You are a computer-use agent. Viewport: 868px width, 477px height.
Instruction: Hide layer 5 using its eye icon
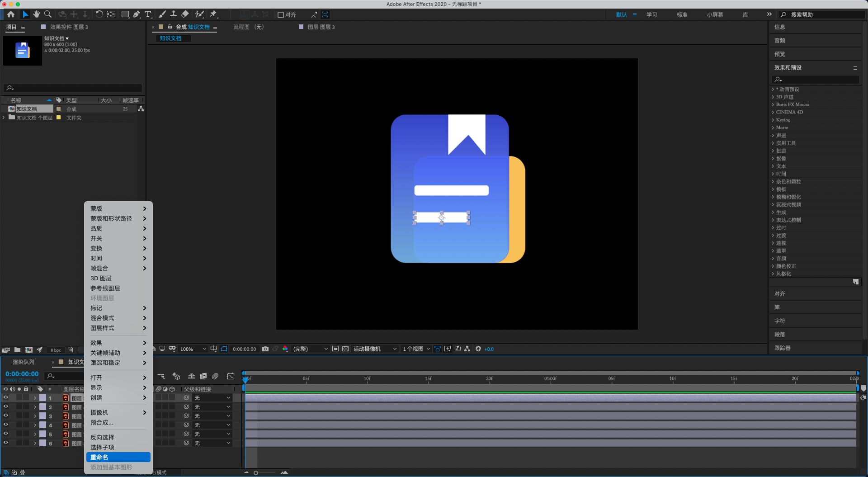tap(6, 434)
